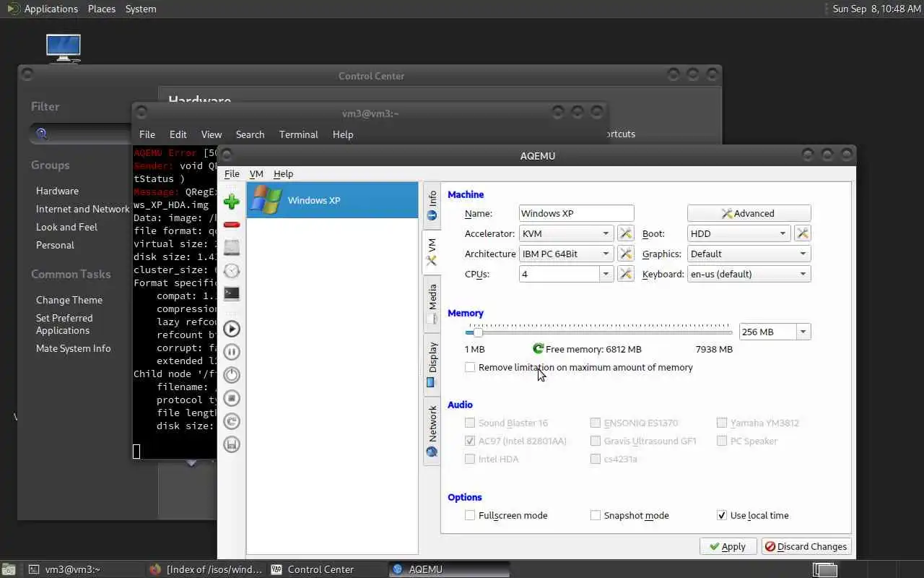Viewport: 924px width, 578px height.
Task: Expand the Boot HDD dropdown
Action: click(739, 233)
